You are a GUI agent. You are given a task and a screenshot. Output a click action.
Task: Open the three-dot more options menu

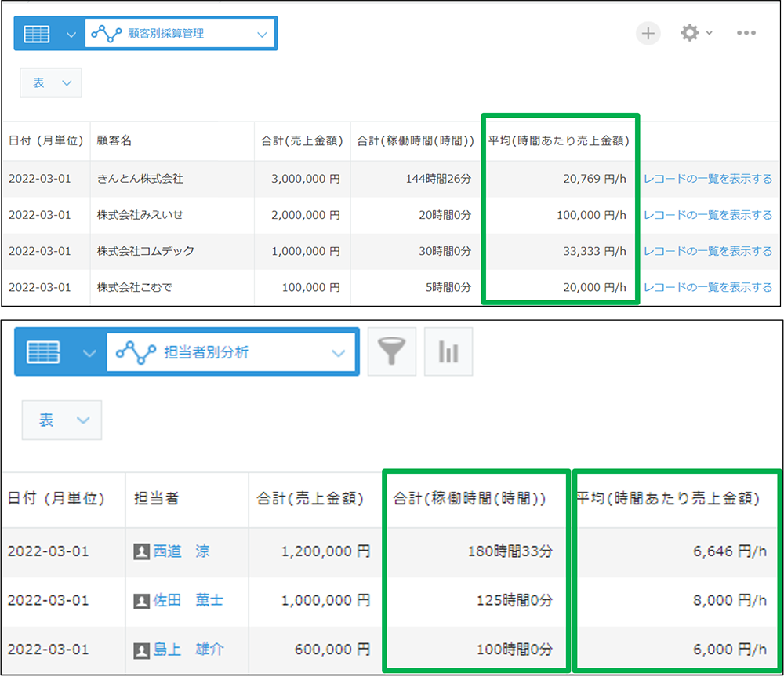[x=746, y=33]
